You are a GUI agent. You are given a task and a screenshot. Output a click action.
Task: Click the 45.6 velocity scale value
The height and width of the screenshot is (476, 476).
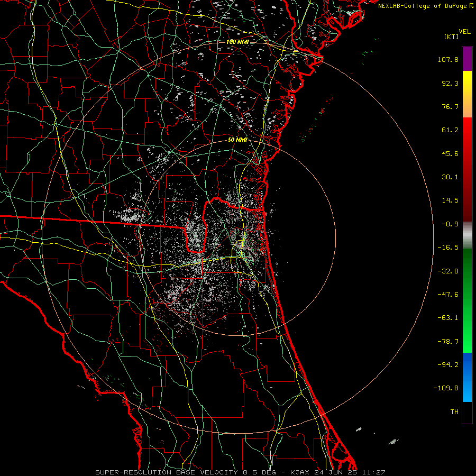point(450,153)
